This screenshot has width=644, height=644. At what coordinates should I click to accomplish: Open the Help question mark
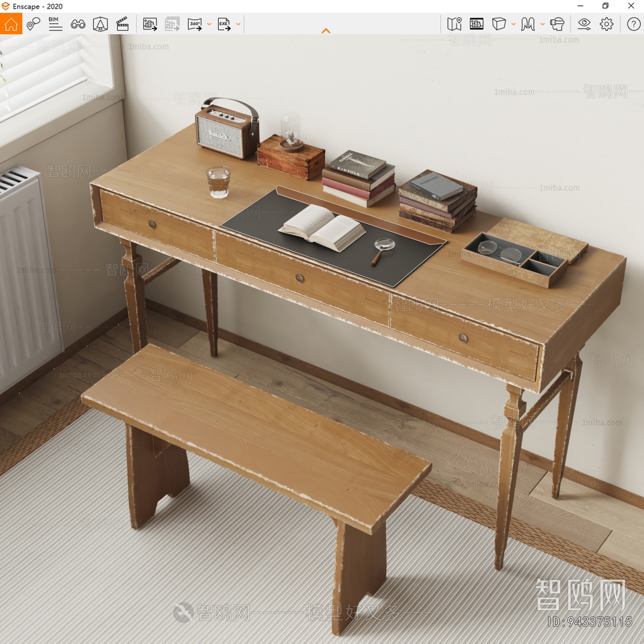click(634, 24)
